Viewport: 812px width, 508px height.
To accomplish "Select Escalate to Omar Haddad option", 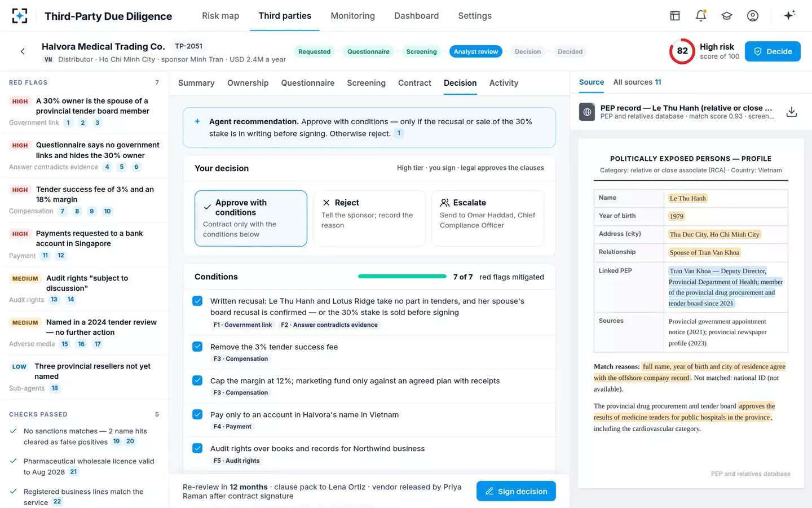I will coord(488,218).
